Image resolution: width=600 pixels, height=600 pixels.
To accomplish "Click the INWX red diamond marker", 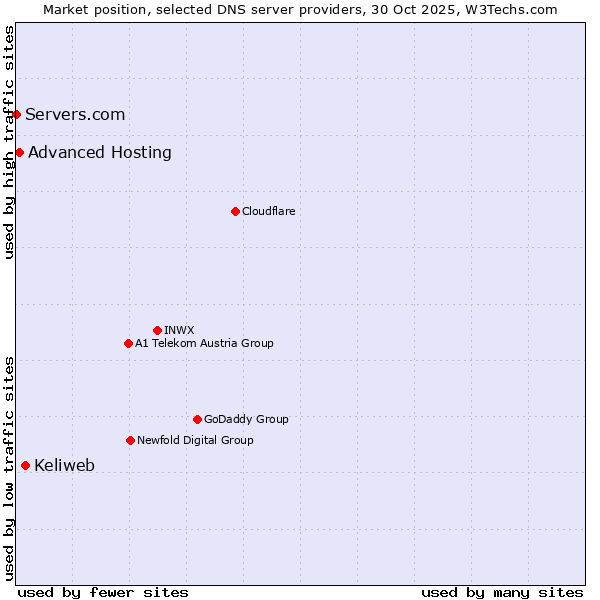I will tap(157, 330).
